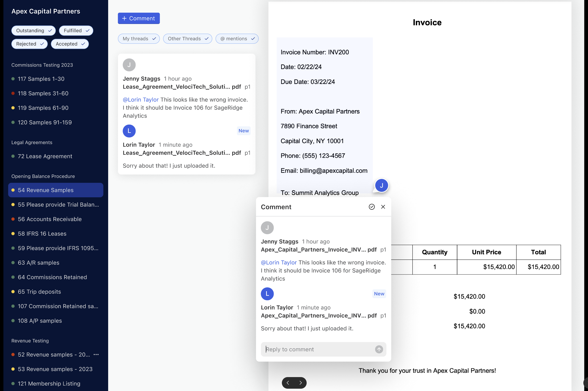Close the Comment popup
The width and height of the screenshot is (588, 391).
[x=383, y=207]
